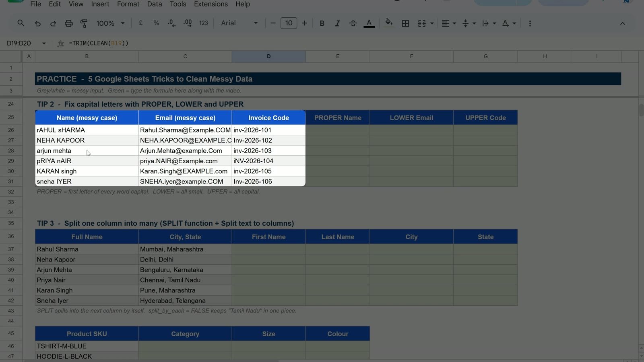Open the Edit menu
This screenshot has height=362, width=644.
coord(55,4)
